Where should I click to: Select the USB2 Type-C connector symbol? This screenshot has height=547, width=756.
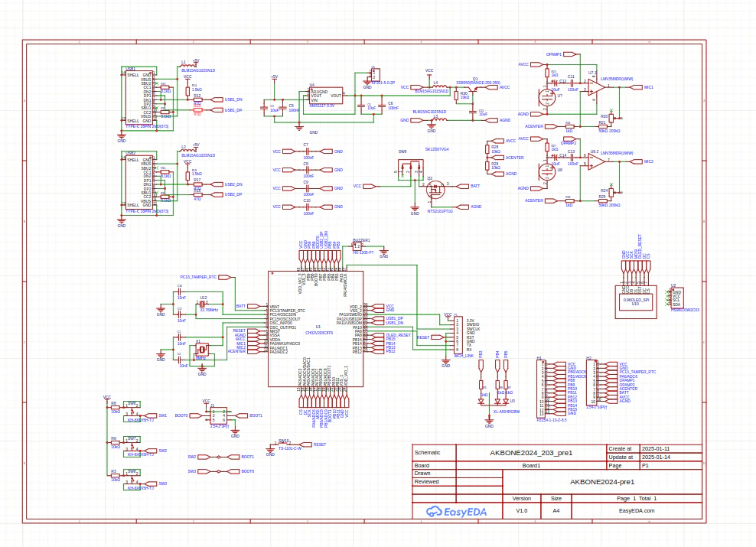(139, 181)
